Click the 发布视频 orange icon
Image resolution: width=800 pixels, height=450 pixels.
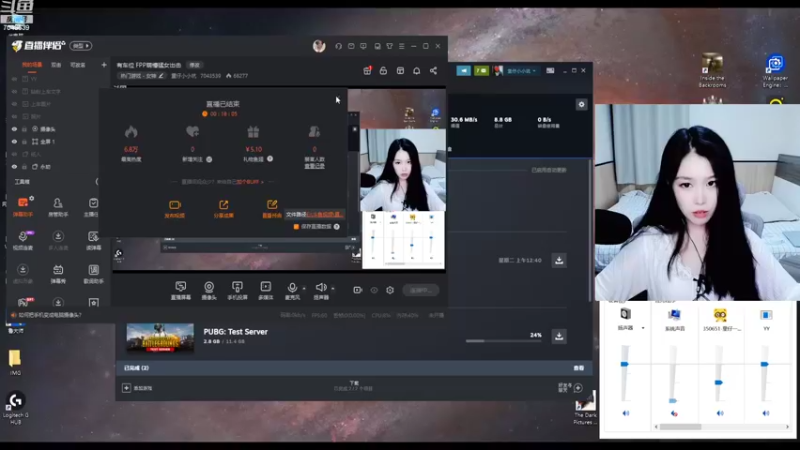pos(174,209)
